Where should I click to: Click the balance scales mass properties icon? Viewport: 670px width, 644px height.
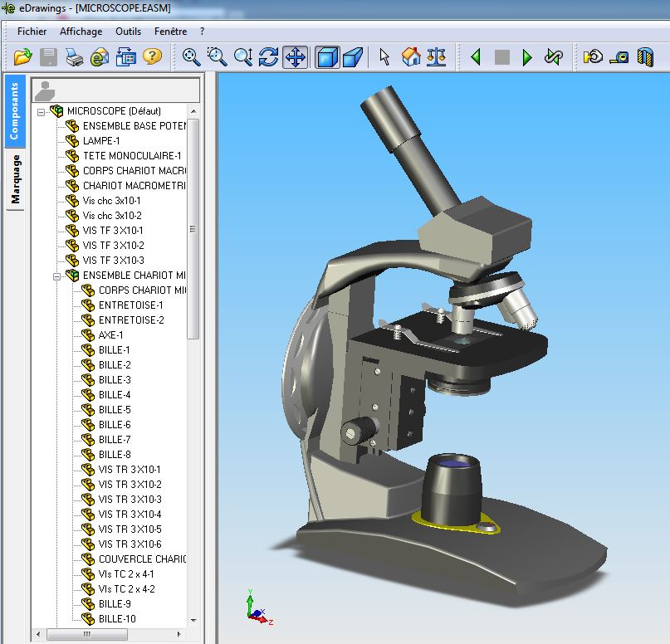click(x=437, y=56)
